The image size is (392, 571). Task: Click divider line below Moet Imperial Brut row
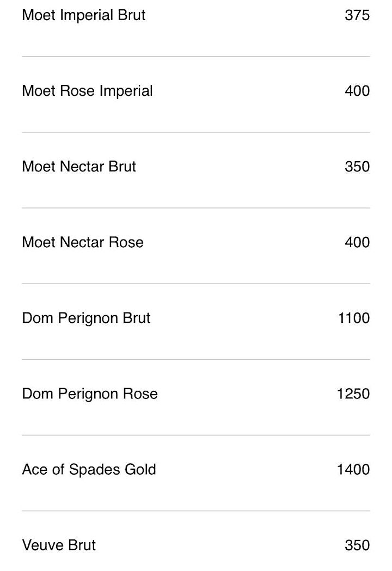(x=196, y=57)
